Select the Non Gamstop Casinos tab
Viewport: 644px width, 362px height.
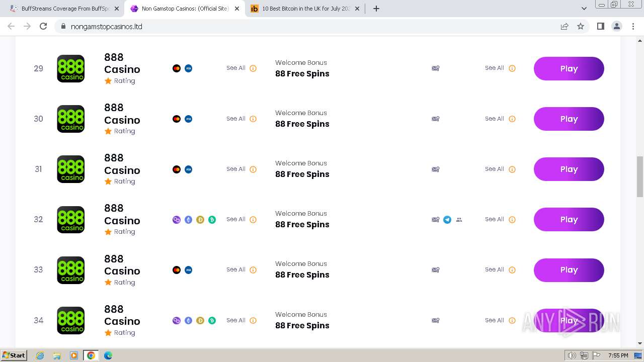pyautogui.click(x=184, y=9)
